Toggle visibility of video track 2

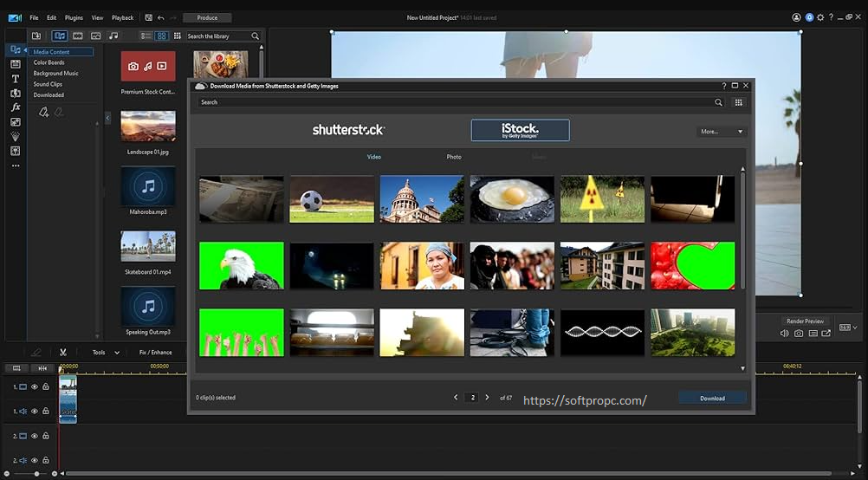(x=35, y=437)
